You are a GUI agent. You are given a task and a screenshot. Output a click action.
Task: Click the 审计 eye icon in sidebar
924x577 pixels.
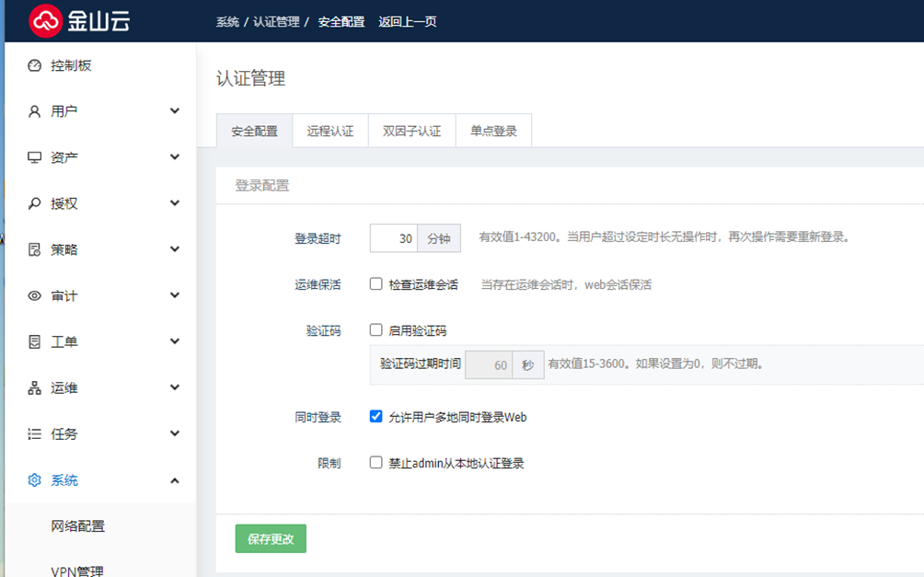point(35,295)
